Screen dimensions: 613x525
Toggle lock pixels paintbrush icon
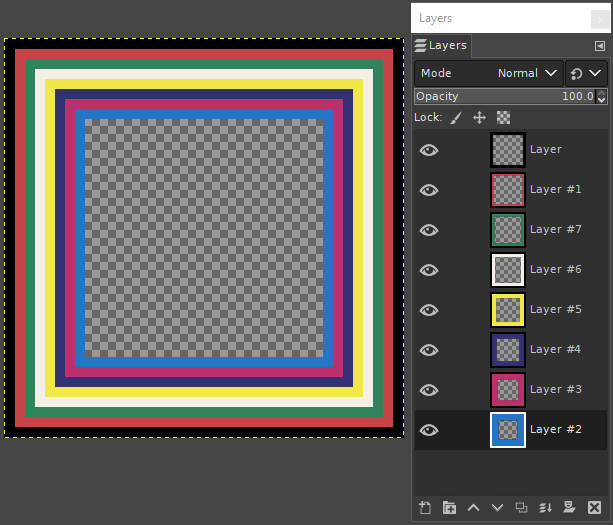tap(456, 118)
